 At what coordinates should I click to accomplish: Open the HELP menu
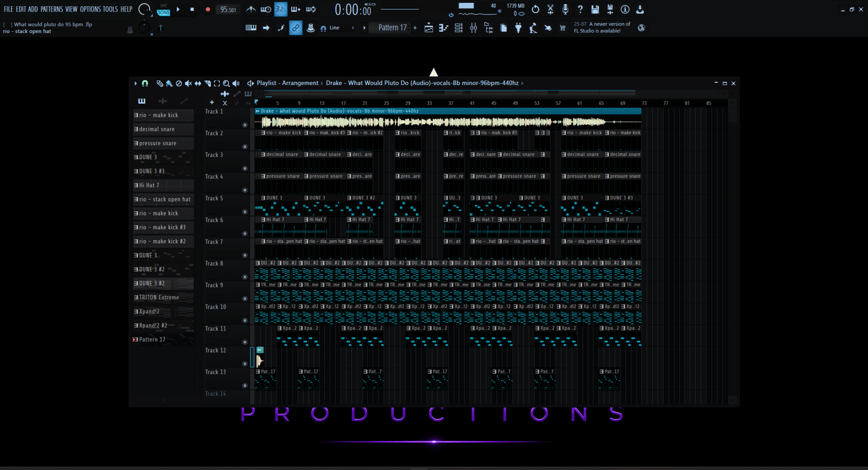127,9
